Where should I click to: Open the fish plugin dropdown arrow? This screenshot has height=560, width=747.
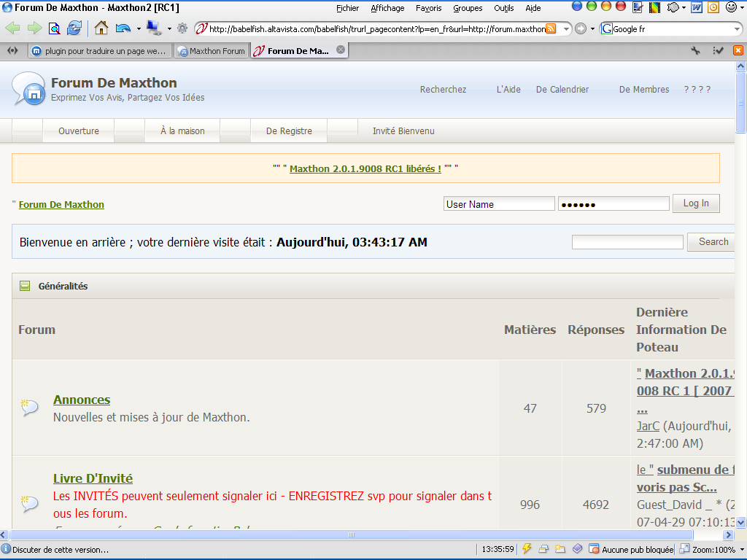click(x=684, y=7)
